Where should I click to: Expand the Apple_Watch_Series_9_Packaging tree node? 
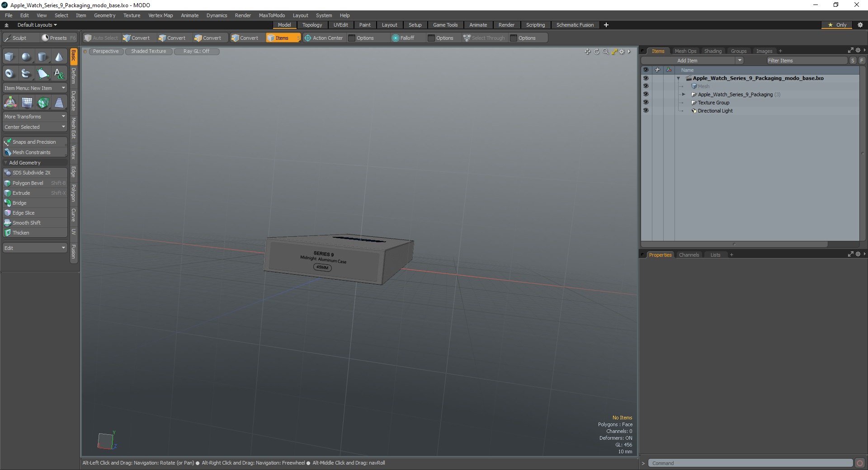pyautogui.click(x=684, y=94)
